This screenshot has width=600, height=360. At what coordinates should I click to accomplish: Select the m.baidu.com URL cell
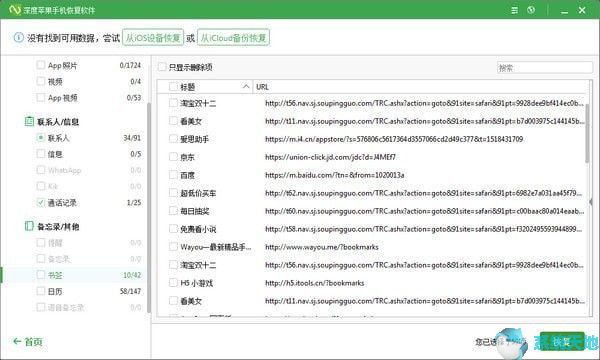click(335, 175)
